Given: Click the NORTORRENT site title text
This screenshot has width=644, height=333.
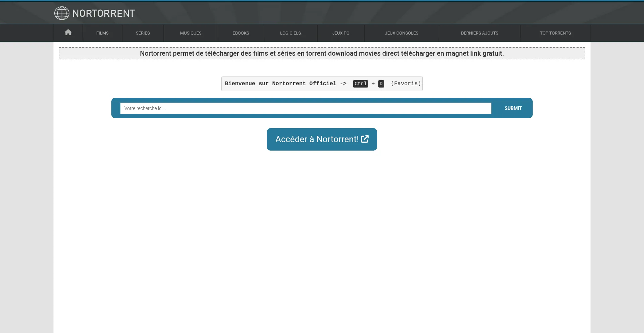Looking at the screenshot, I should [104, 13].
